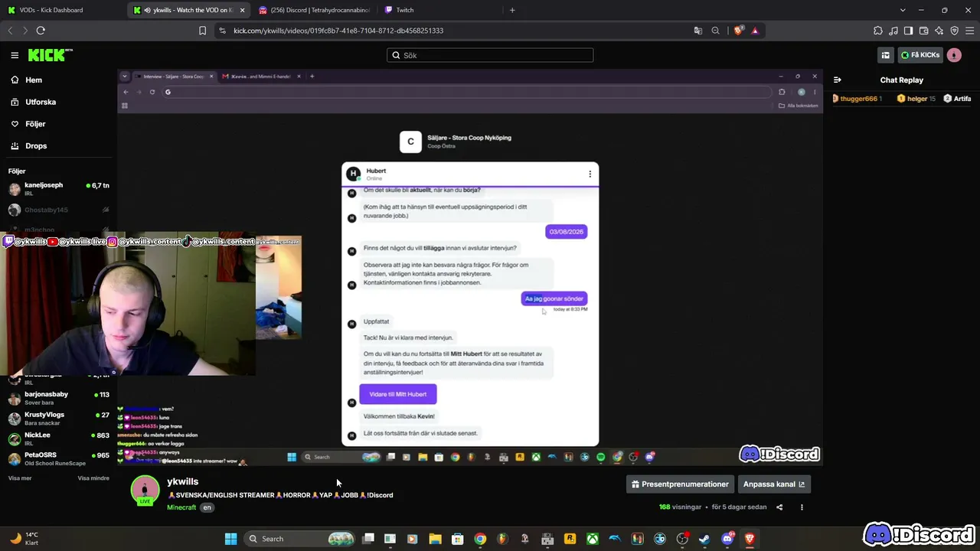This screenshot has height=551, width=980.
Task: Open Brave Shields icon
Action: [738, 31]
